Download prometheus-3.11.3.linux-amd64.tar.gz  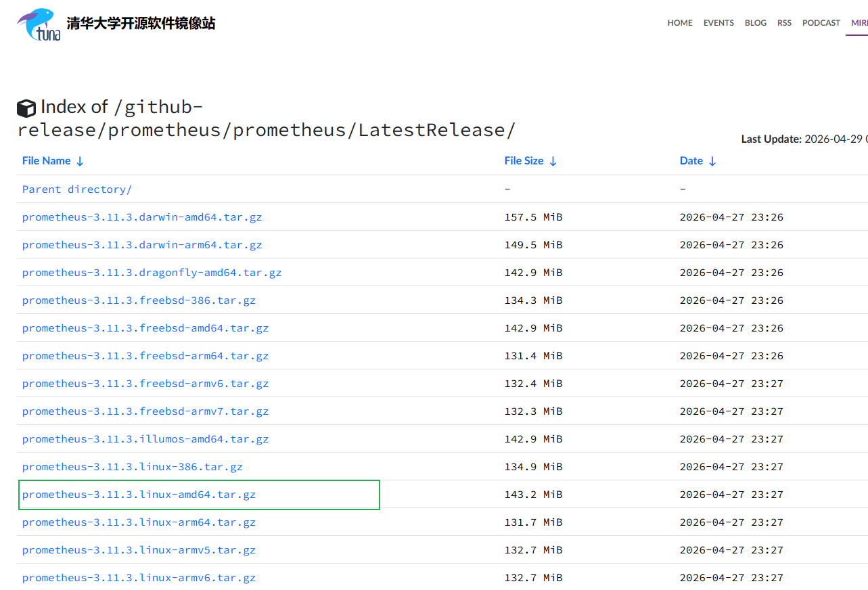[x=139, y=495]
